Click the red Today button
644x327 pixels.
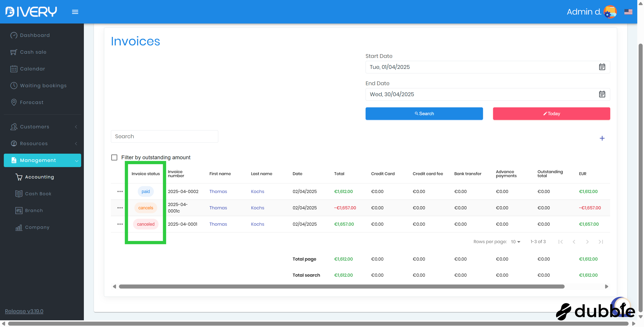pos(551,114)
